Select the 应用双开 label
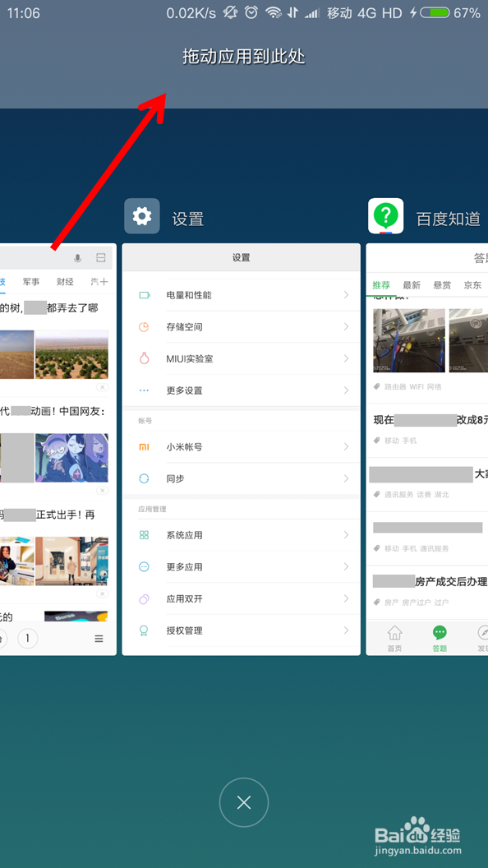The image size is (488, 868). [184, 598]
